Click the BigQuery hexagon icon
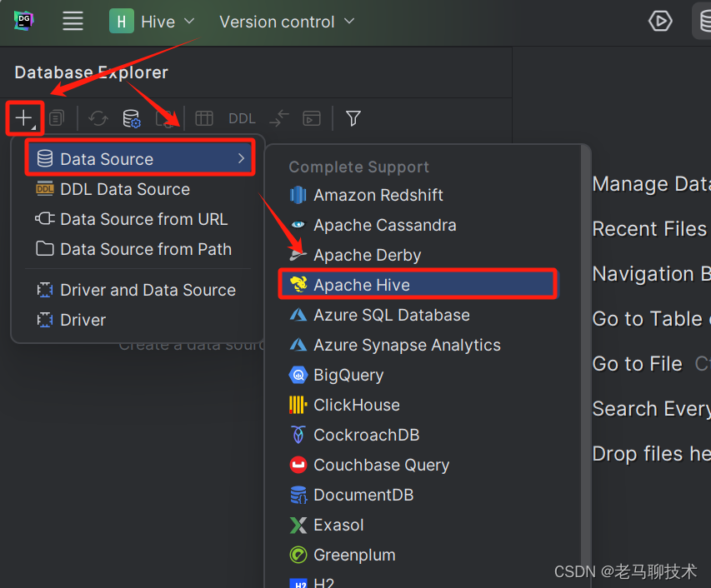Screen dimensions: 711x588 coord(298,375)
